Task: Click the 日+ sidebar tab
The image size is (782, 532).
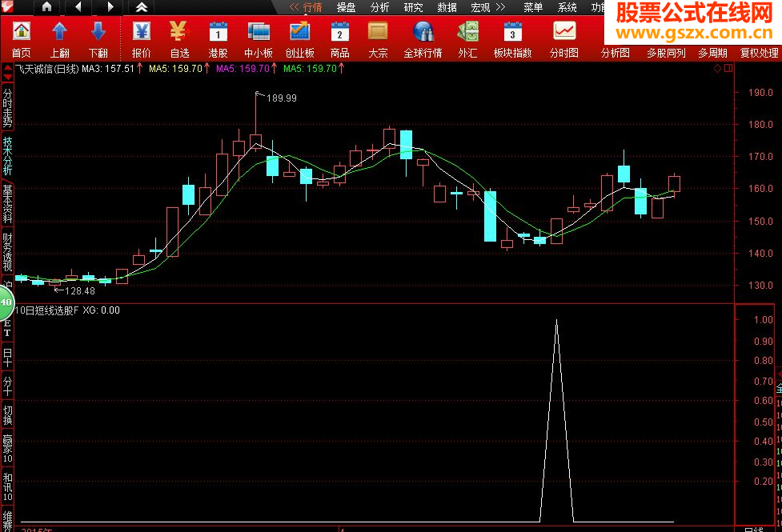Action: (7, 358)
